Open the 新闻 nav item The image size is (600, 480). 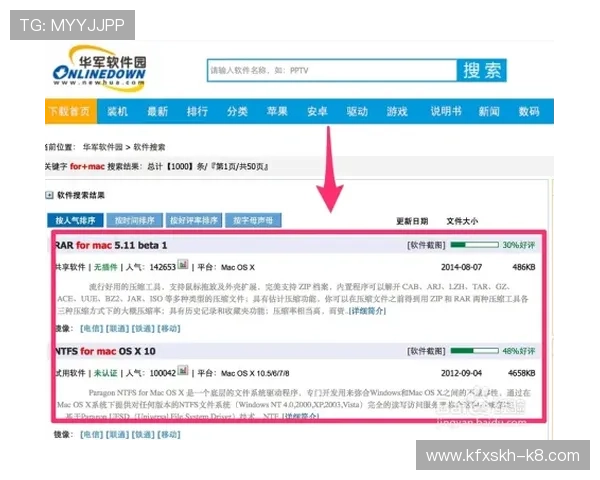(489, 111)
